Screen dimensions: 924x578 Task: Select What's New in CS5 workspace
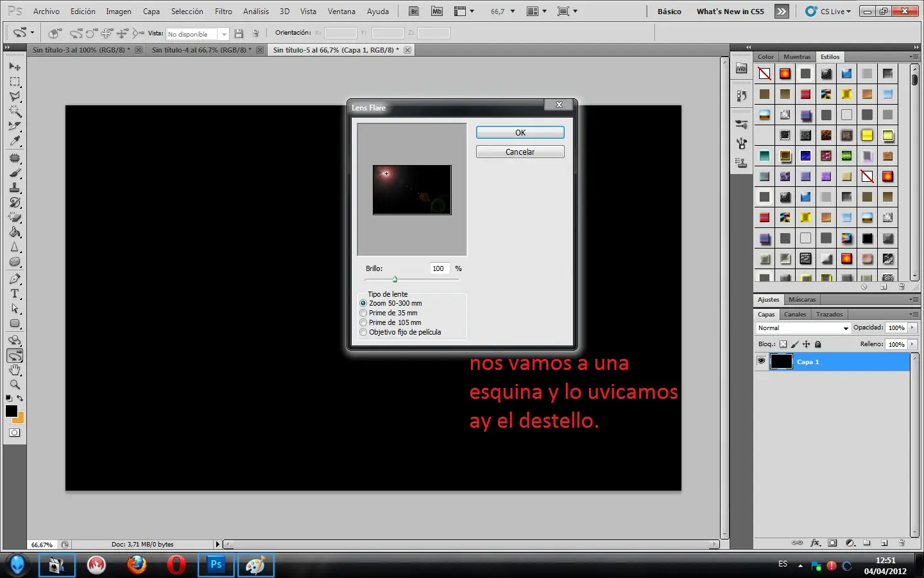pos(730,12)
